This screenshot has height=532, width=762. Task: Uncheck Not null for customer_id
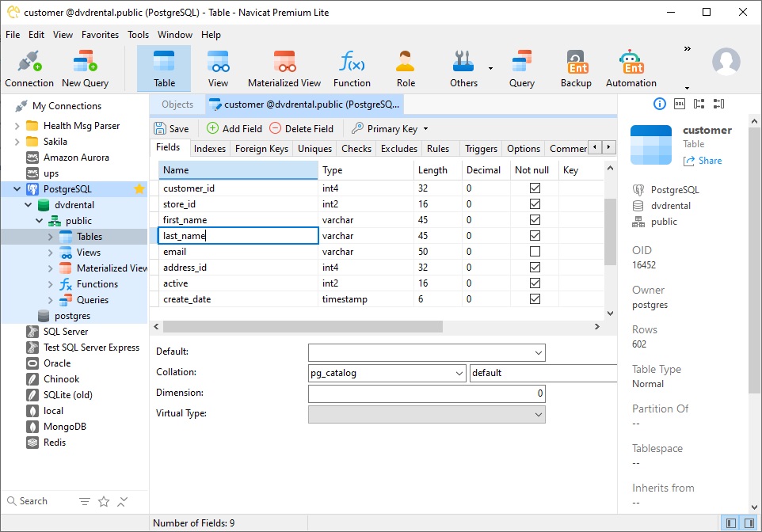pos(535,188)
